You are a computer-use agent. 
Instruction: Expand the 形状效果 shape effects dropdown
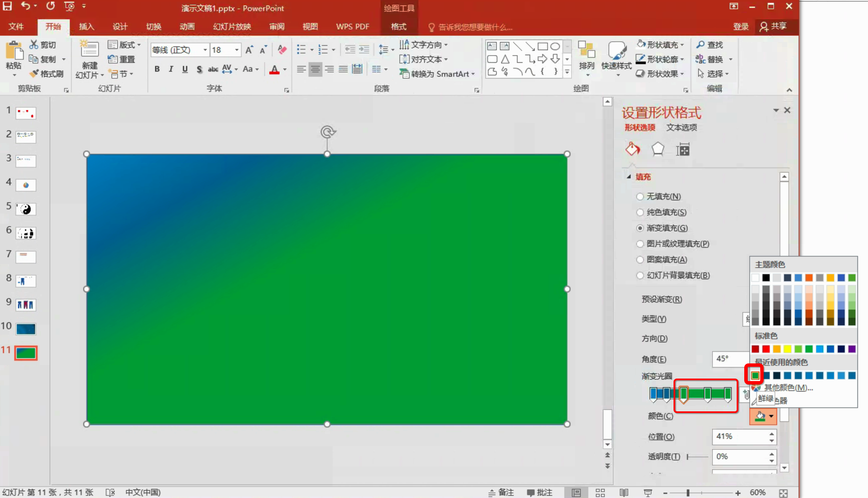(x=682, y=74)
